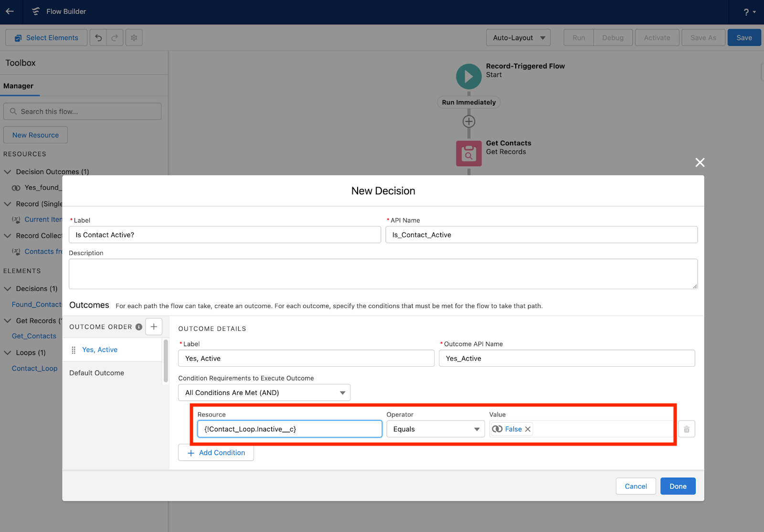The width and height of the screenshot is (764, 532).
Task: Click the redo icon in the toolbar
Action: coord(115,37)
